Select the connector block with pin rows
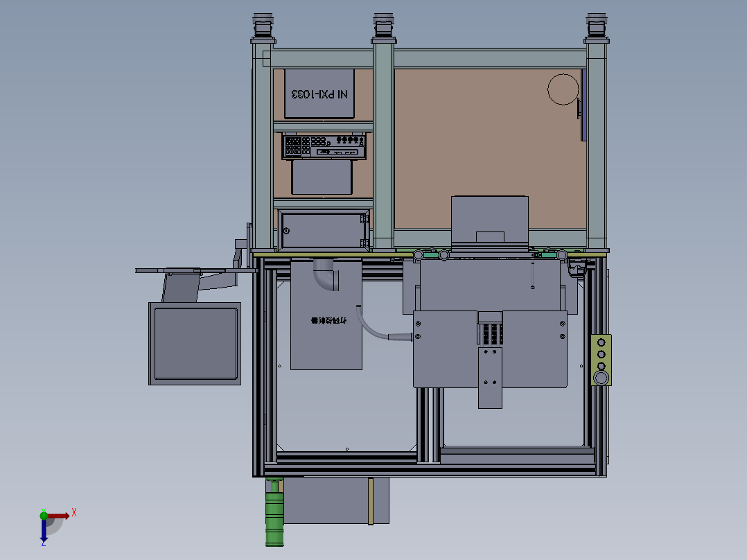Screen dimensions: 747x560 (490, 329)
